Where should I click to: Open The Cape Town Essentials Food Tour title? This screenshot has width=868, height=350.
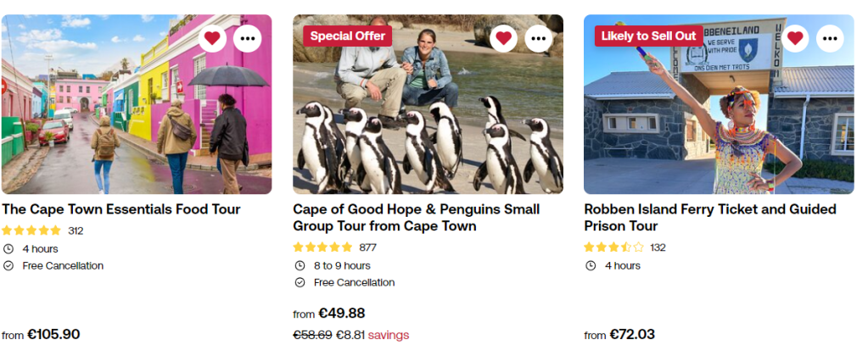121,209
